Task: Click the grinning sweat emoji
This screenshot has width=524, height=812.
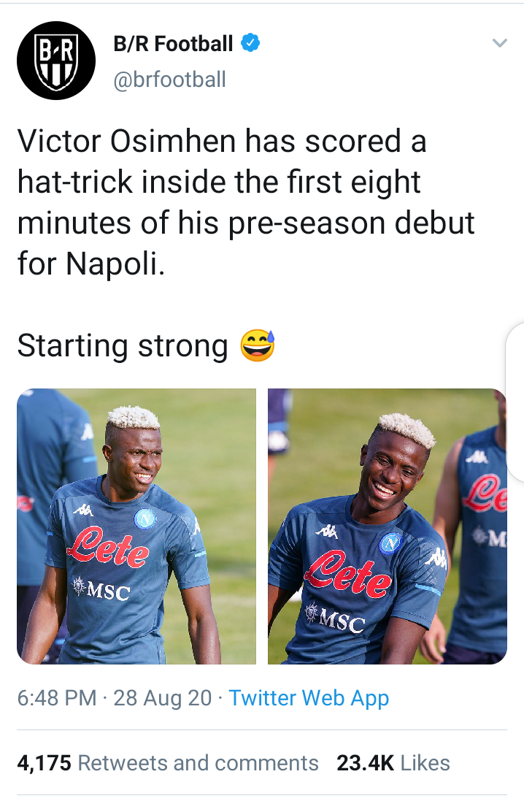Action: click(x=258, y=345)
